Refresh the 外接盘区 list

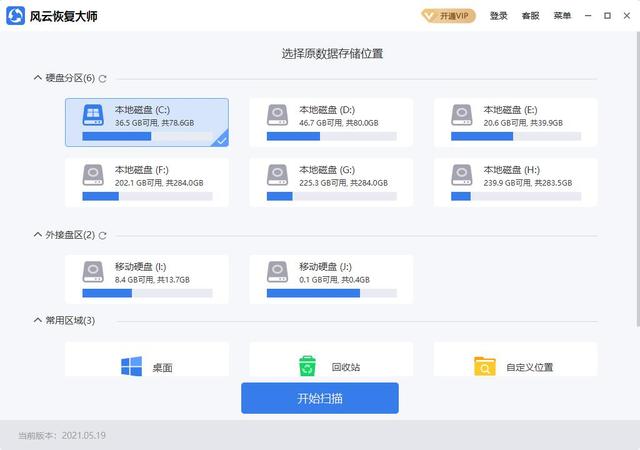click(x=102, y=235)
